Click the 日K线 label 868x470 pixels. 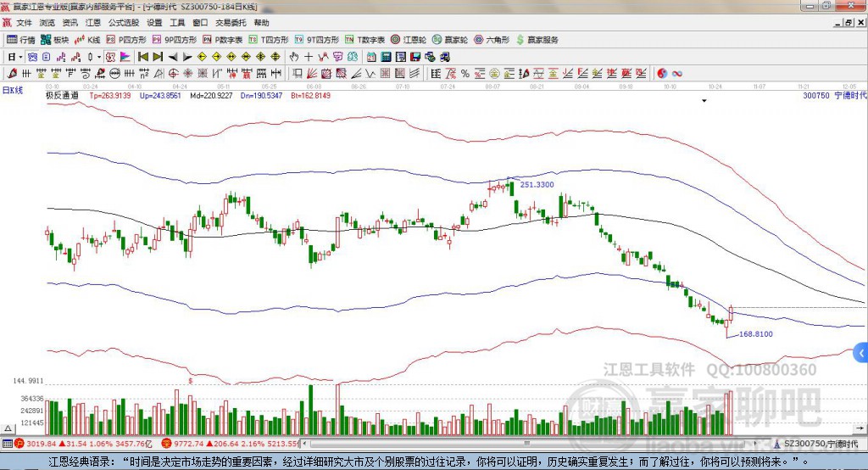pyautogui.click(x=13, y=90)
